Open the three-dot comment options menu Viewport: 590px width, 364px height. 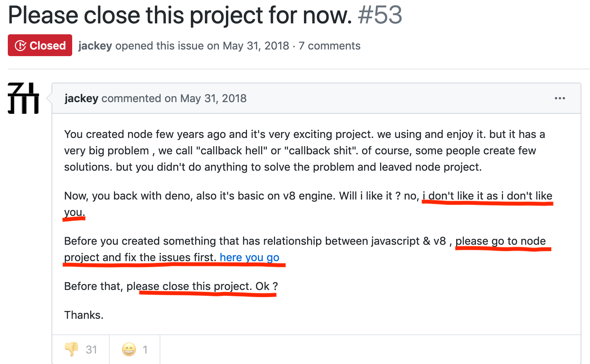(x=560, y=98)
